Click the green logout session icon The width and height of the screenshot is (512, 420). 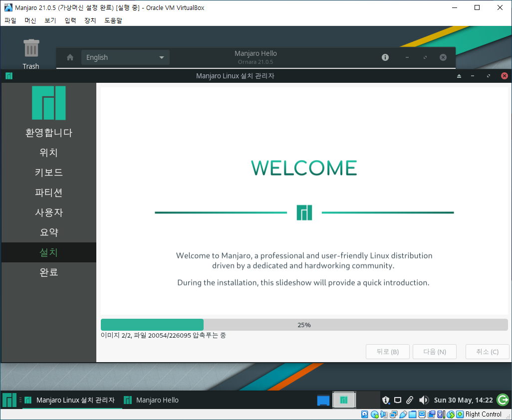point(503,400)
